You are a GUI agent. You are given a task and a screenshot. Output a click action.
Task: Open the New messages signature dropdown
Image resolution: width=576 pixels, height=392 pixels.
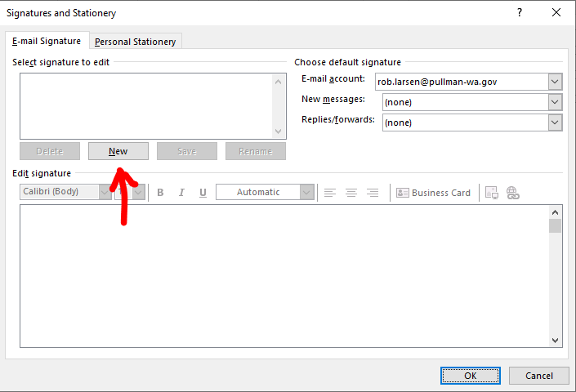pyautogui.click(x=556, y=102)
